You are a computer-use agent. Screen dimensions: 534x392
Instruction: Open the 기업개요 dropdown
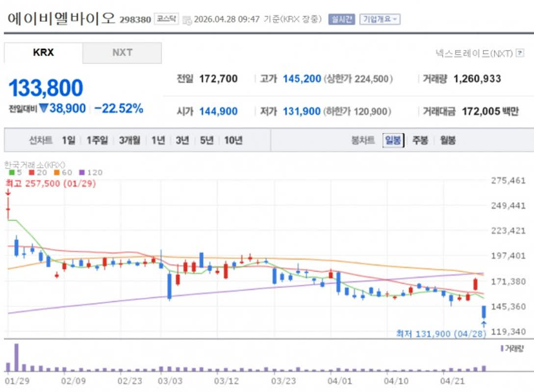[x=380, y=19]
